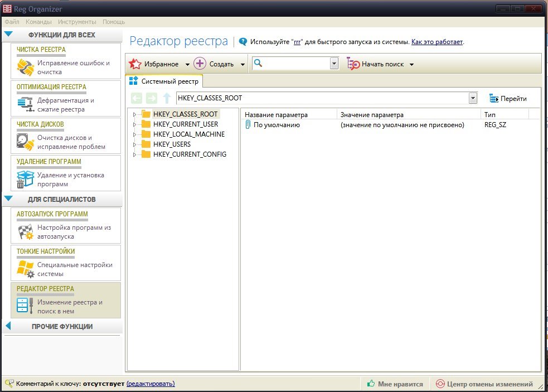Collapse the ДЛЯ СПЕЦИАЛИСТОВ section
Viewport: 548px width, 392px height.
click(x=8, y=199)
